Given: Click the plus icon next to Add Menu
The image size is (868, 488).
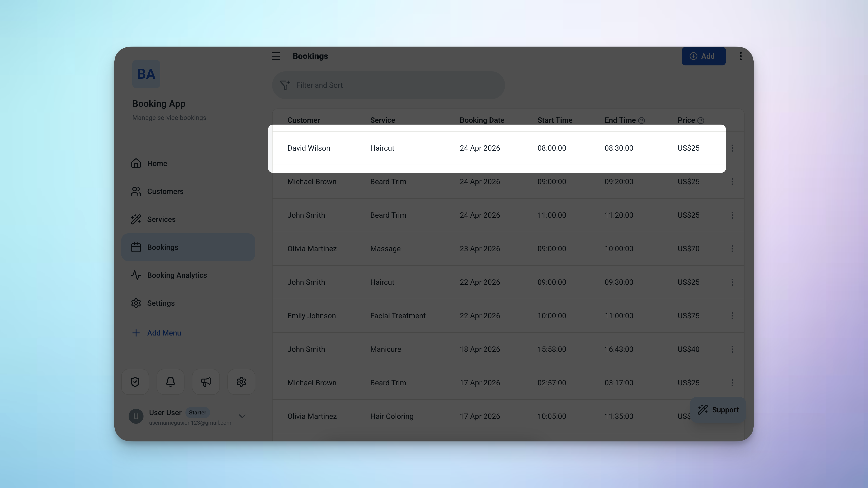Looking at the screenshot, I should point(136,333).
